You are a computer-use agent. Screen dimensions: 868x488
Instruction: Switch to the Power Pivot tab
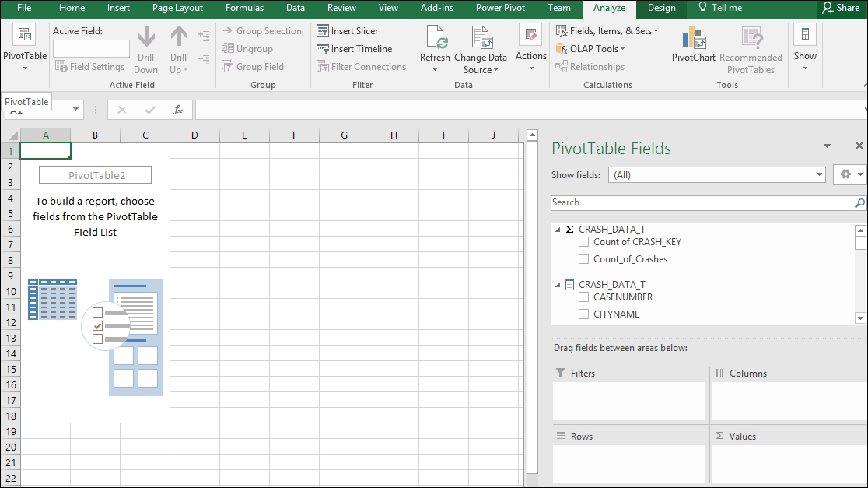click(x=500, y=8)
